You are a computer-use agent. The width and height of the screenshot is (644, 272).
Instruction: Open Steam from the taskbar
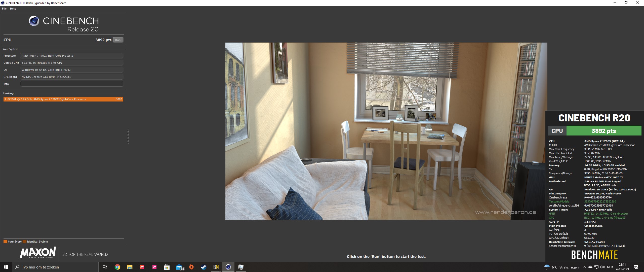coord(204,267)
